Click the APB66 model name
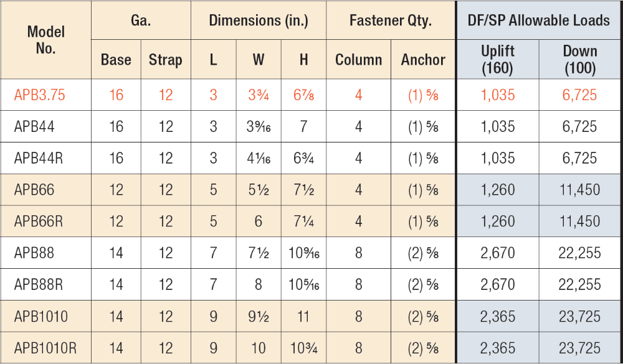 coord(34,190)
